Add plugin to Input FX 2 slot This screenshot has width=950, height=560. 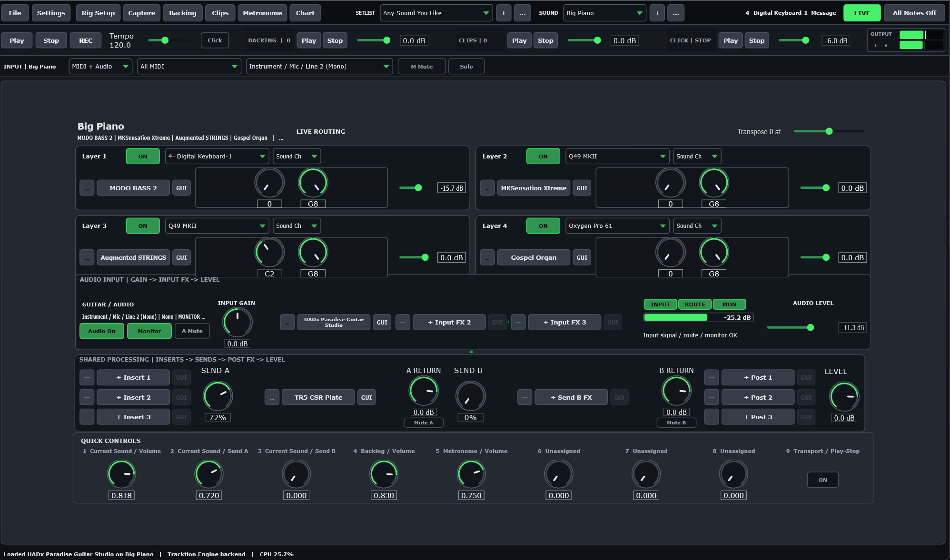(449, 322)
